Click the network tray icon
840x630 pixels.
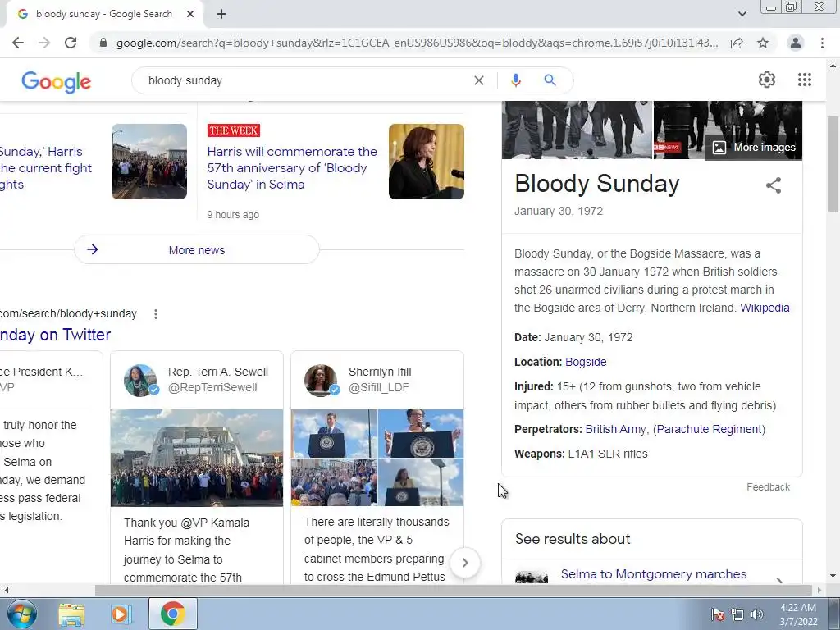click(737, 614)
